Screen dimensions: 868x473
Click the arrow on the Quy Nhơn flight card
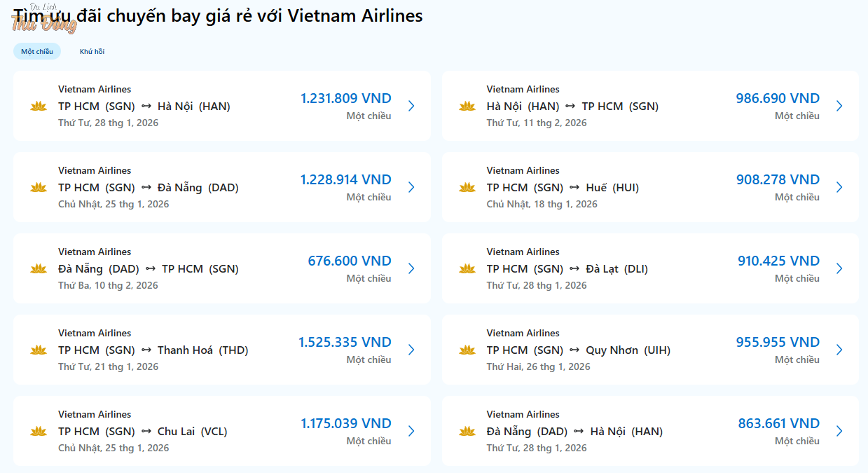point(839,350)
